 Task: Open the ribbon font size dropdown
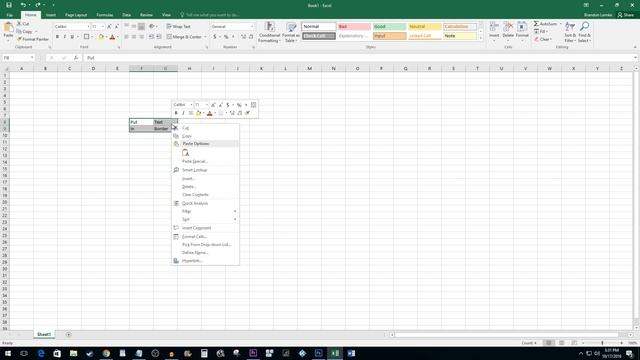click(x=102, y=27)
